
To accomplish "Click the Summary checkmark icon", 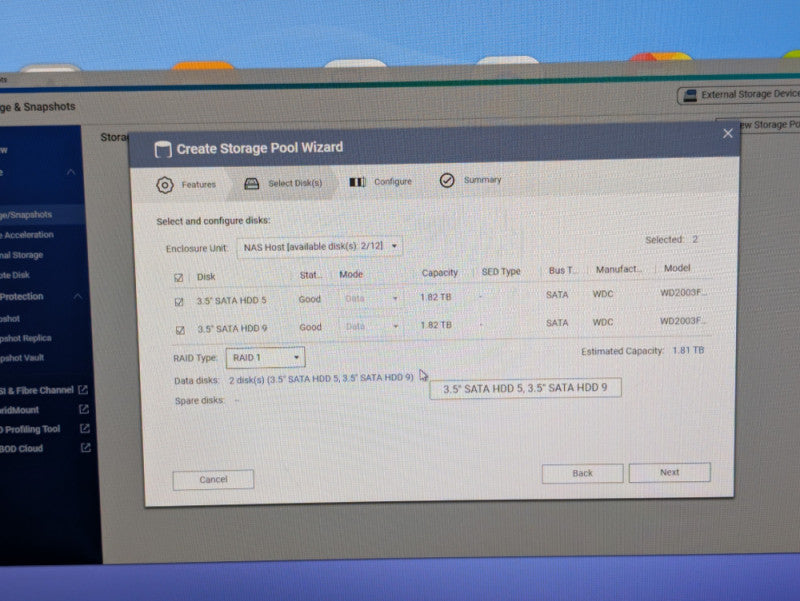I will [447, 180].
